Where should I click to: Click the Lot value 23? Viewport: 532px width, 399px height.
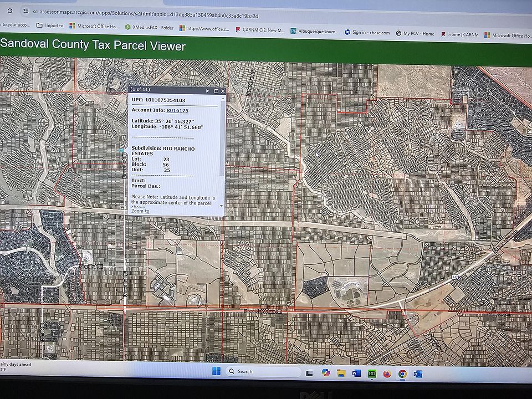tap(166, 159)
